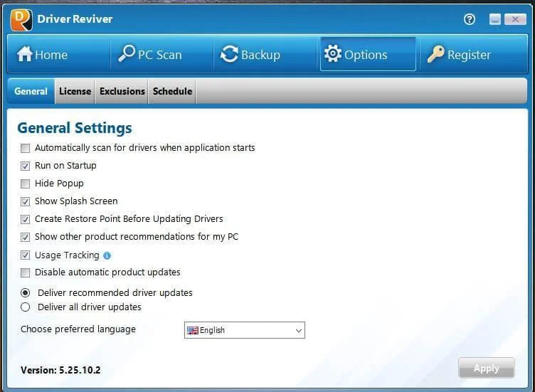Click the General Settings heading

(75, 128)
